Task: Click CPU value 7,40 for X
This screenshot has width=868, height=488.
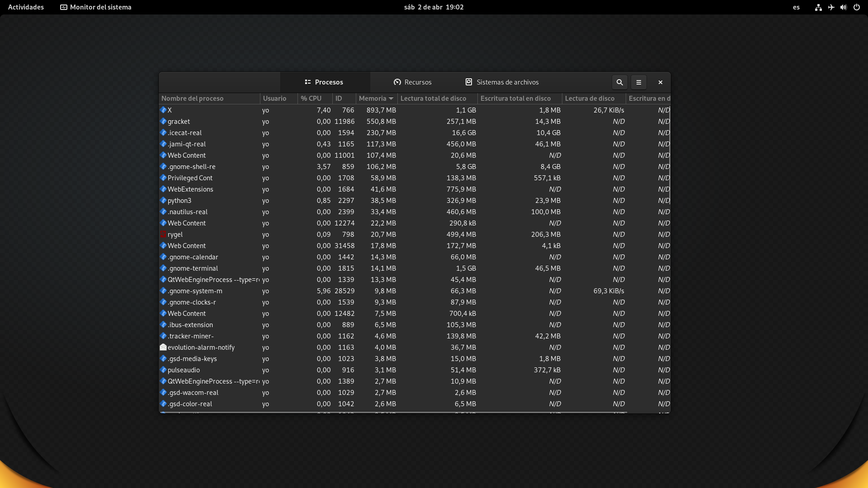Action: pyautogui.click(x=324, y=110)
